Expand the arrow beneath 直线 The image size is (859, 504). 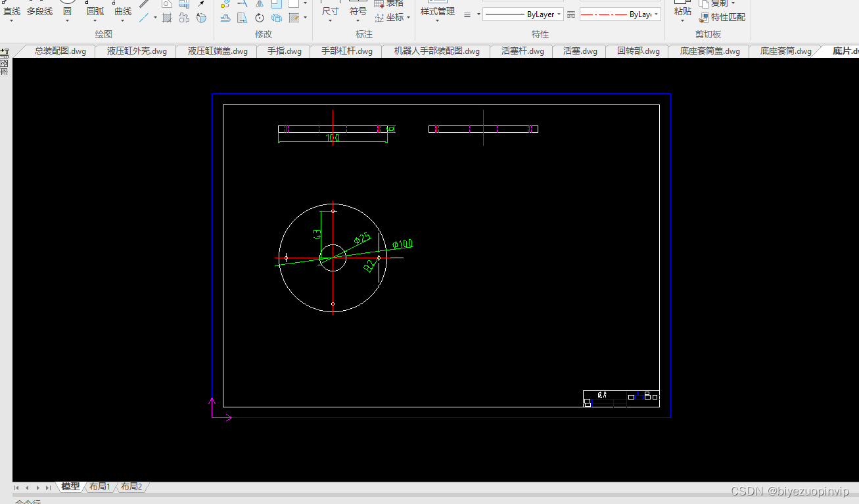click(x=12, y=21)
